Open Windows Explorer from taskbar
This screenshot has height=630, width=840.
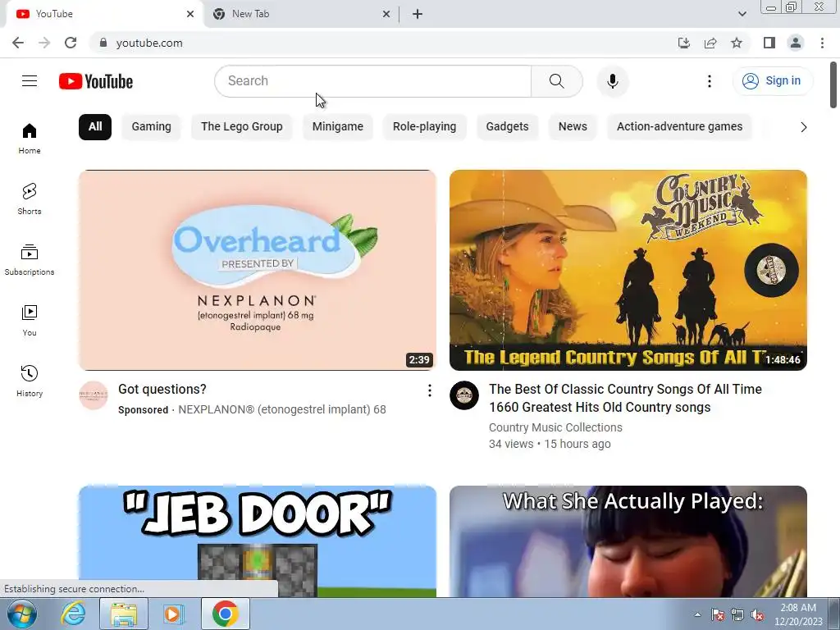pyautogui.click(x=124, y=614)
